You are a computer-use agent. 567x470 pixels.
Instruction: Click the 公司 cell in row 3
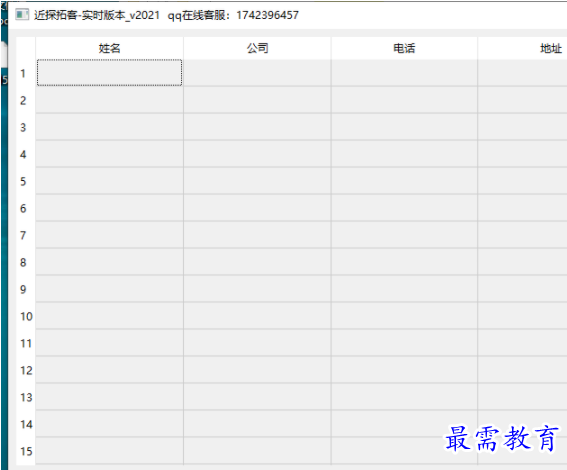[257, 127]
